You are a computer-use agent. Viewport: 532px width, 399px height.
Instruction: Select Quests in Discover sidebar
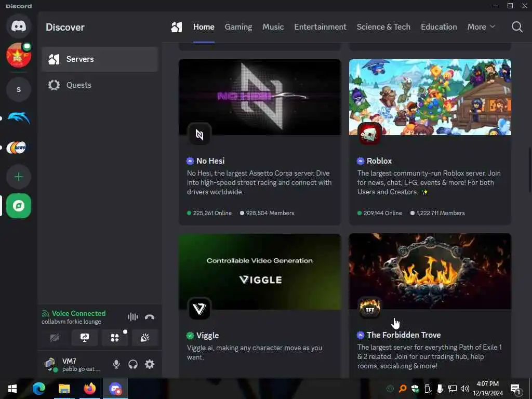100,85
